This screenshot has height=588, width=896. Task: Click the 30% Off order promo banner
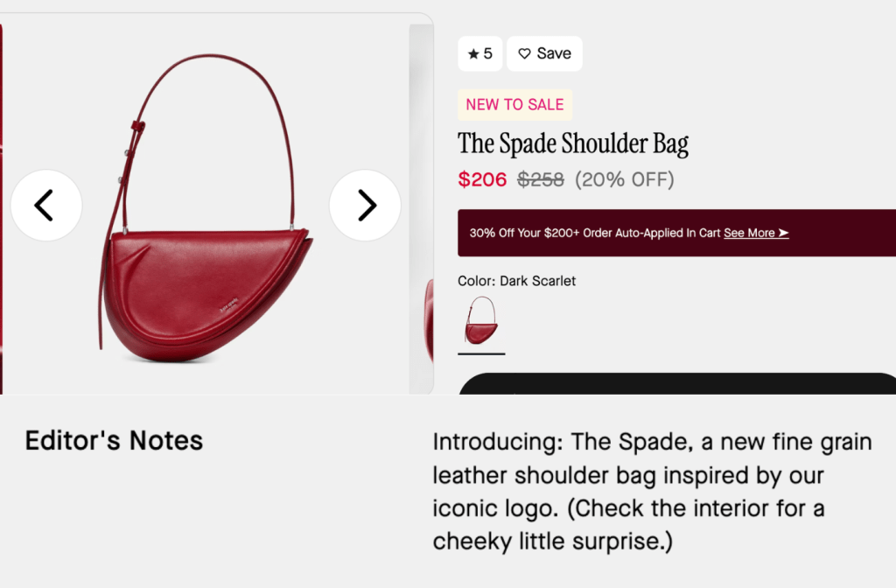point(595,234)
